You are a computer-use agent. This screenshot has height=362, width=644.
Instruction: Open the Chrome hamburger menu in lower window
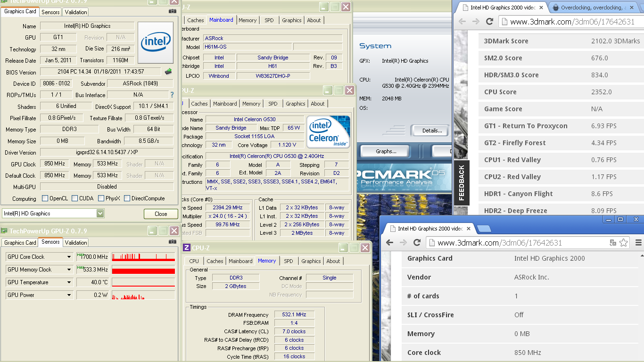pos(638,243)
